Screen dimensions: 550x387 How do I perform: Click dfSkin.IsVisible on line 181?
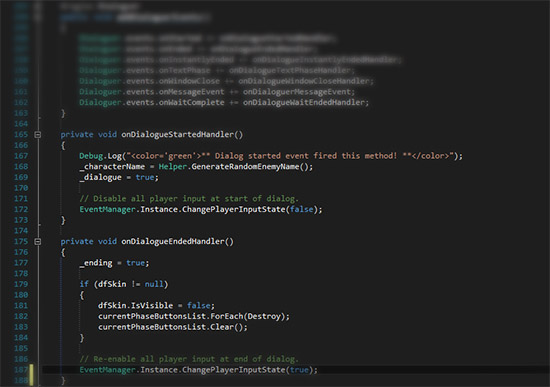(135, 306)
